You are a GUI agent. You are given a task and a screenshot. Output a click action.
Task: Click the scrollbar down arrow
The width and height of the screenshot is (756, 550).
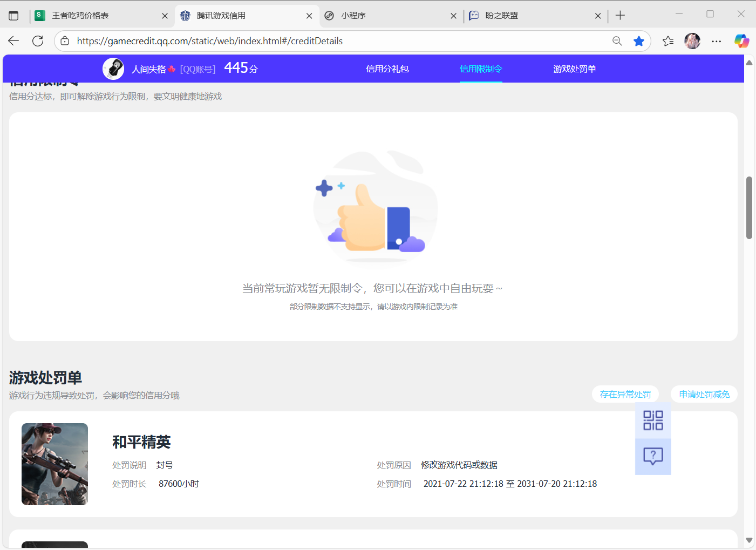coord(749,540)
